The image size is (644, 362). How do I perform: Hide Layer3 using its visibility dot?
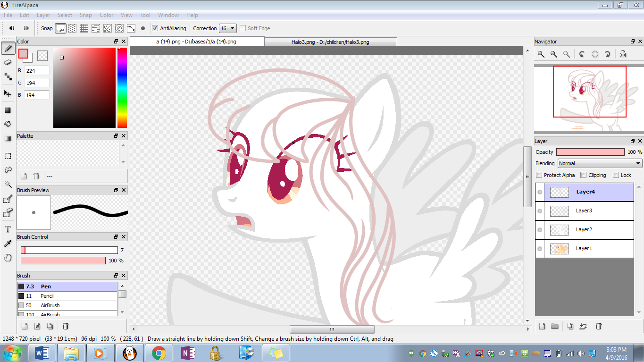[540, 211]
